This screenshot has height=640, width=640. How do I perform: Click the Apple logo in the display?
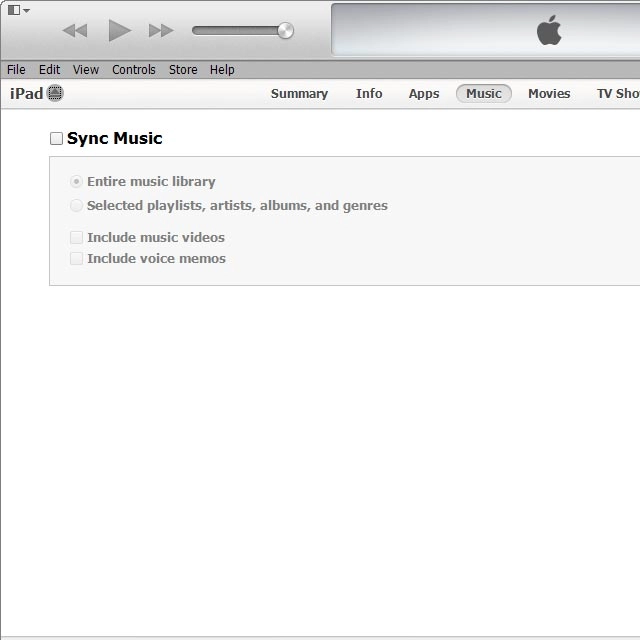[x=549, y=31]
